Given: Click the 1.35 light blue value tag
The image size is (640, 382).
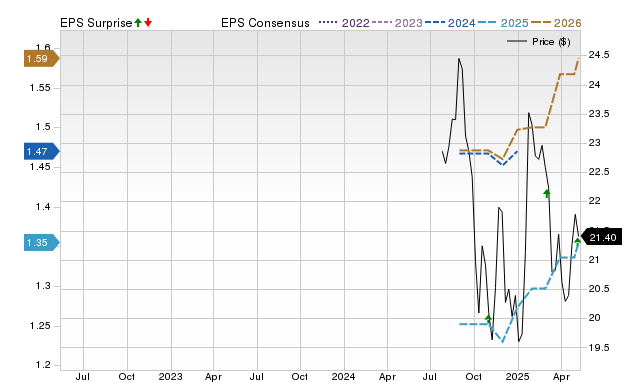Looking at the screenshot, I should pos(41,242).
